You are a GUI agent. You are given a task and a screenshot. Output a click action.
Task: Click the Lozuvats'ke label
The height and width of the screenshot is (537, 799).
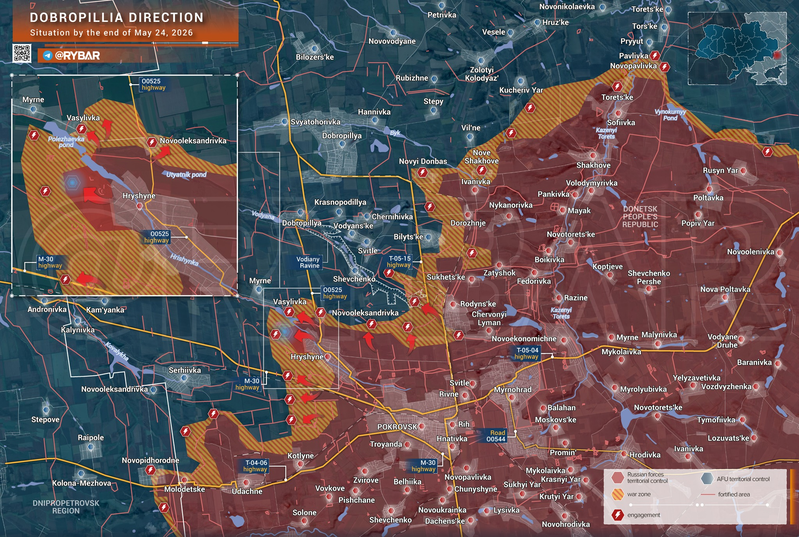pos(728,438)
